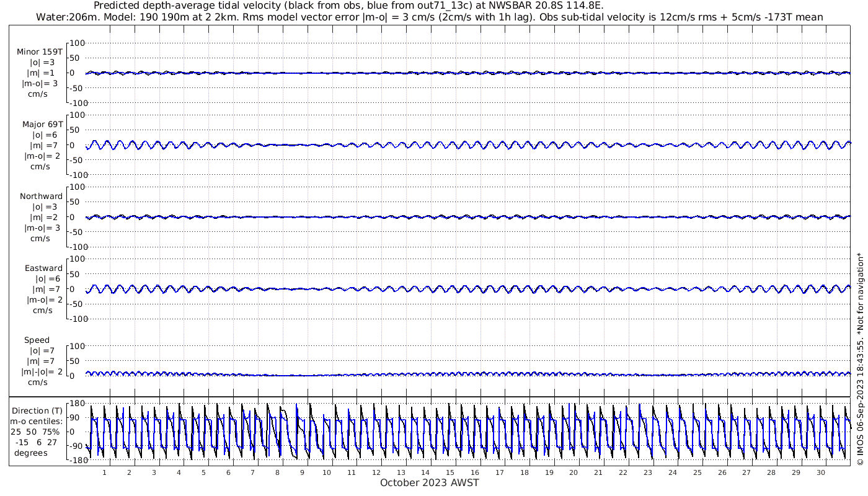Click date tick "21" on time axis
The height and width of the screenshot is (496, 868).
pos(598,472)
